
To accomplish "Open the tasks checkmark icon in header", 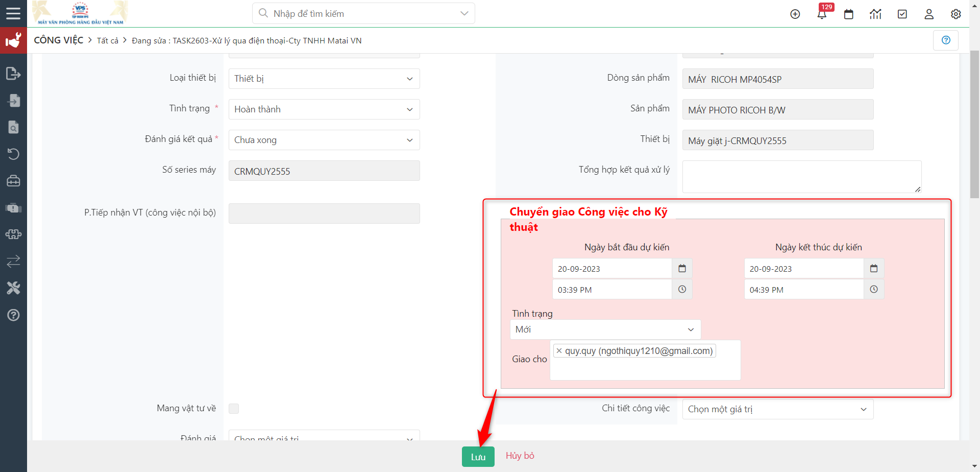I will coord(902,14).
